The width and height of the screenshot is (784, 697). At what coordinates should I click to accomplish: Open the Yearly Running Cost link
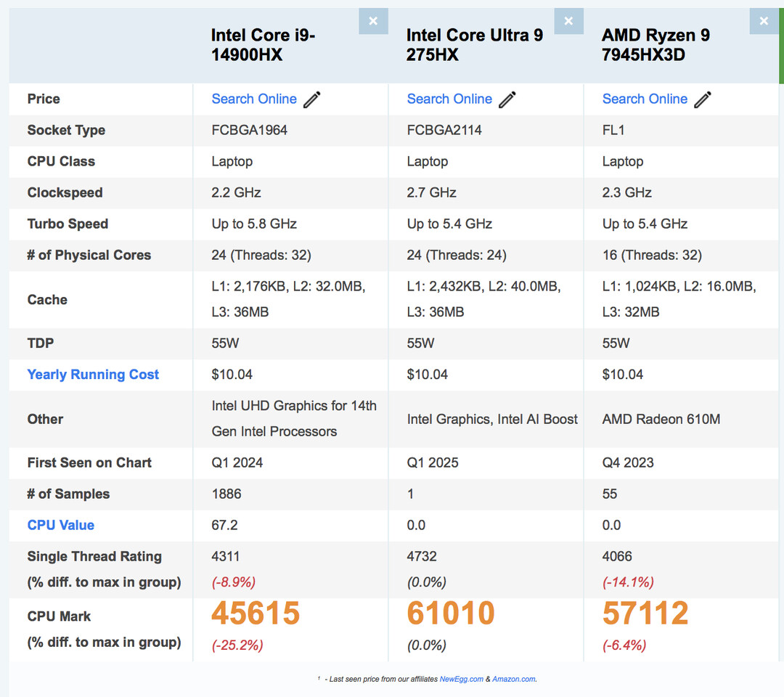pyautogui.click(x=93, y=375)
